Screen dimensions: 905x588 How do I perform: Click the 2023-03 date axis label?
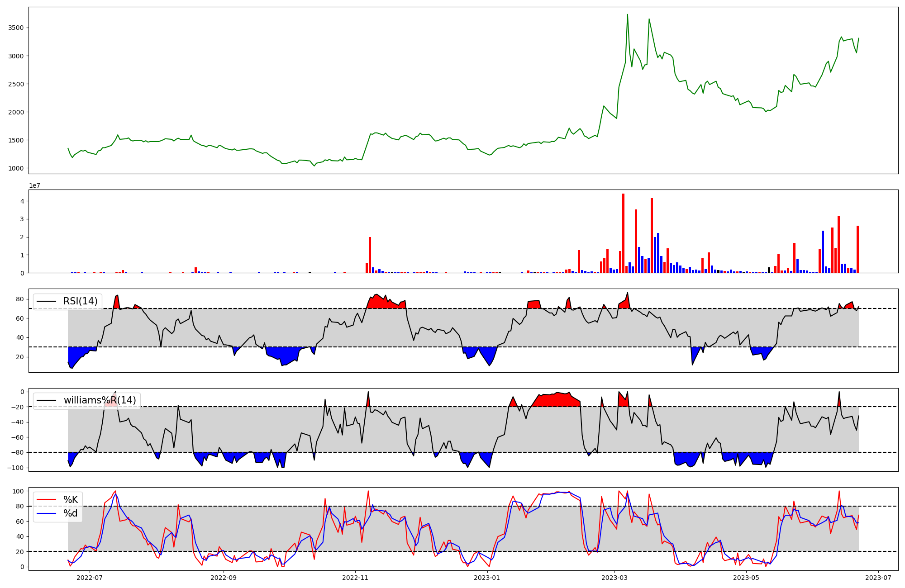point(614,578)
